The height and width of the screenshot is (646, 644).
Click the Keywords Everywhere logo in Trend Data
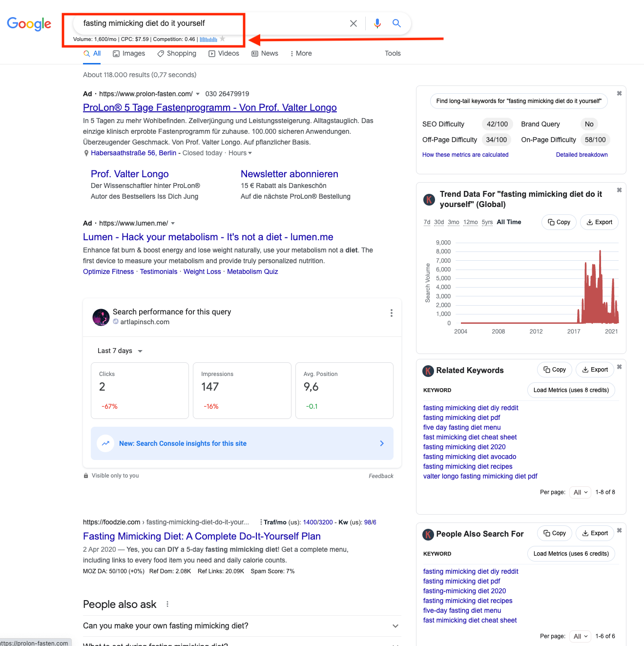click(x=429, y=199)
